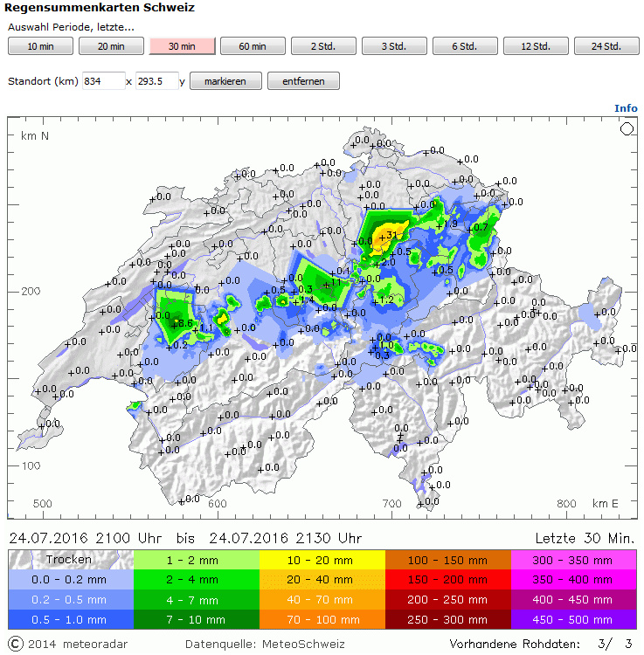Open the 12 Std. rain sum
The width and height of the screenshot is (644, 655).
(x=536, y=46)
